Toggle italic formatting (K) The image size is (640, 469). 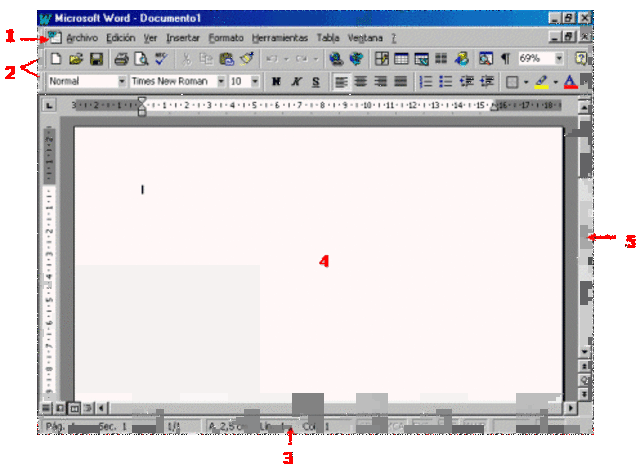(296, 82)
